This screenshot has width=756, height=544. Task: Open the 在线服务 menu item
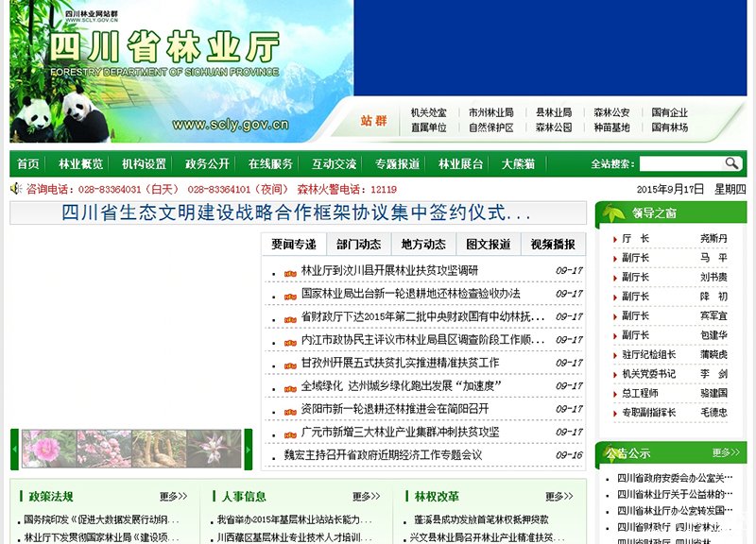(x=270, y=163)
